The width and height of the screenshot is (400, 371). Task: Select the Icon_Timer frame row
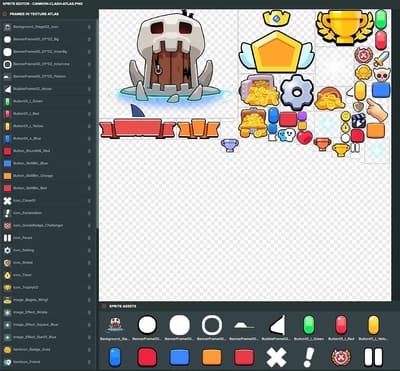(x=47, y=275)
